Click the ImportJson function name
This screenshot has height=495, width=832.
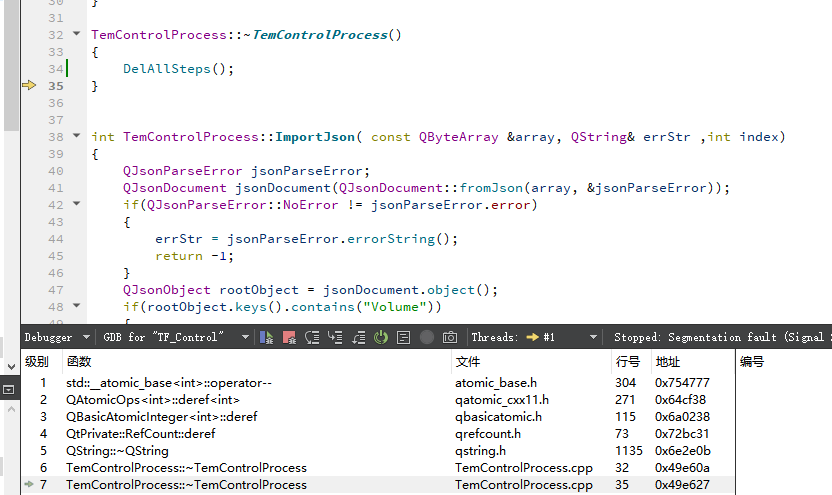[x=315, y=137]
